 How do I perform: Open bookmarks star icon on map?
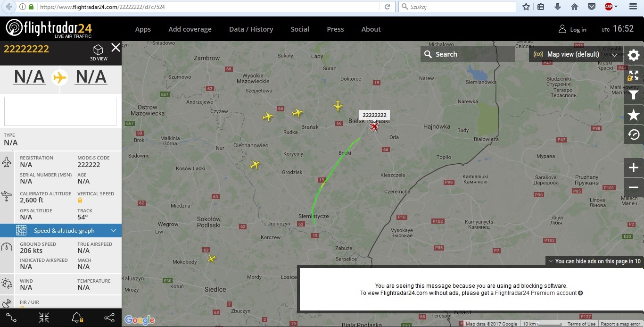(634, 115)
